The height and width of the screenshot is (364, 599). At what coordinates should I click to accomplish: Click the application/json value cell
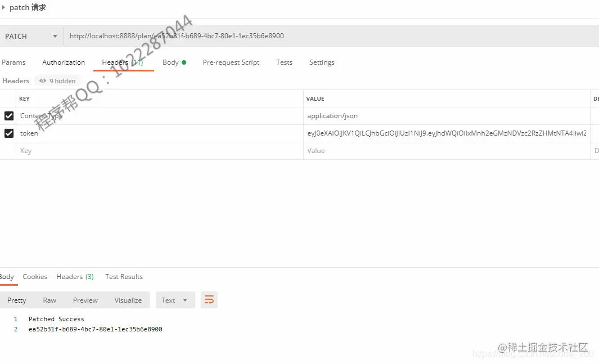point(447,116)
